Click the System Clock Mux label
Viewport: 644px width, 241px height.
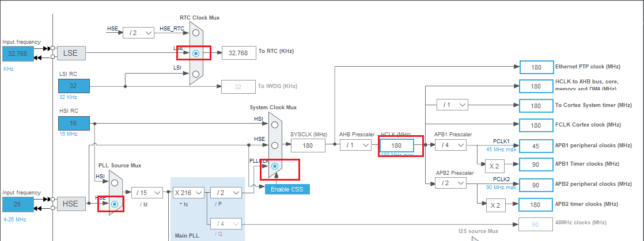273,108
